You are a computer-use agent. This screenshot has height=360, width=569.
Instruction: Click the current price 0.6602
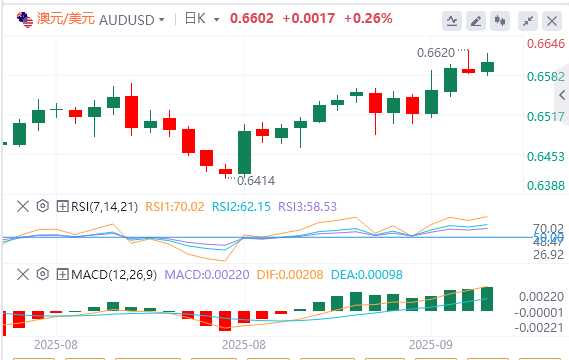(251, 19)
